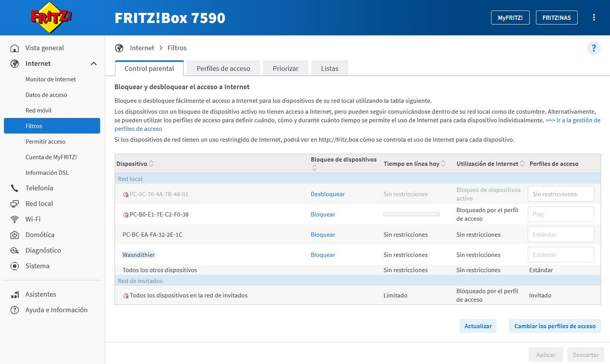Open Cuenta de MyFRITZ! menu item
This screenshot has width=610, height=364.
coord(51,157)
